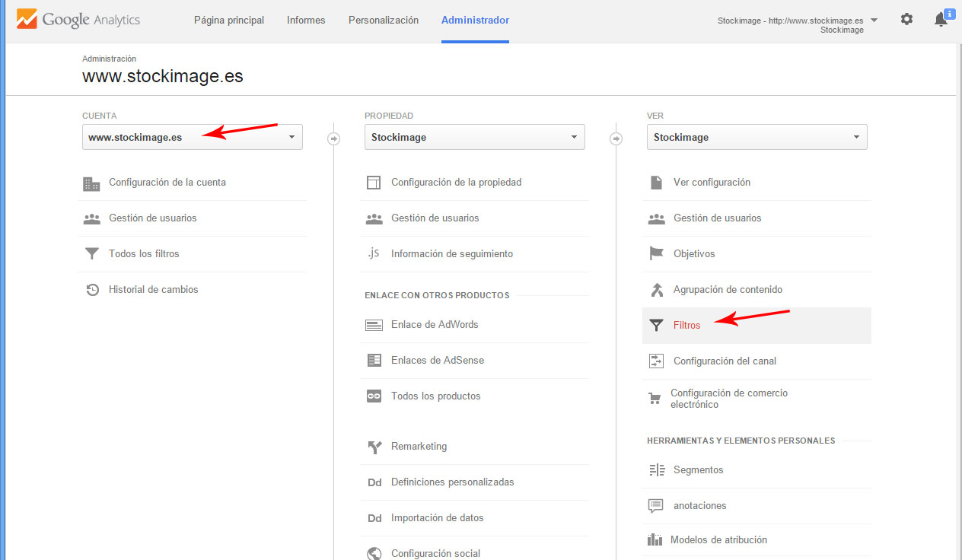Click the building icon beside Configuración de la cuenta

(x=91, y=183)
